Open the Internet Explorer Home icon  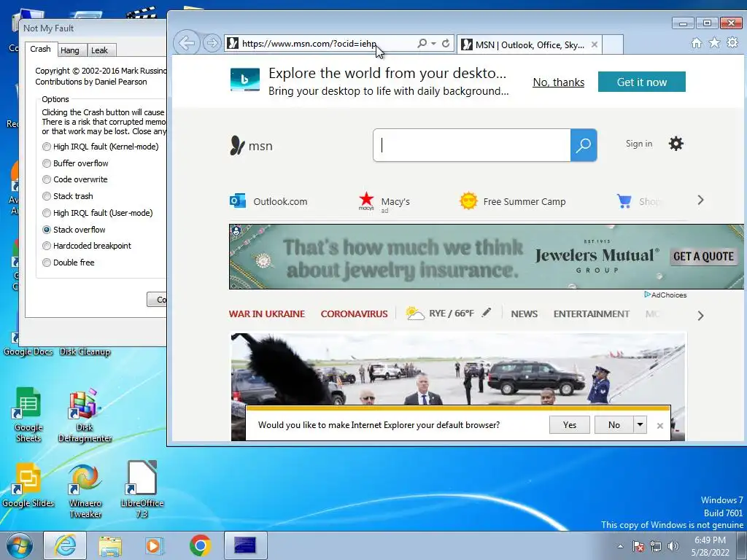click(697, 43)
